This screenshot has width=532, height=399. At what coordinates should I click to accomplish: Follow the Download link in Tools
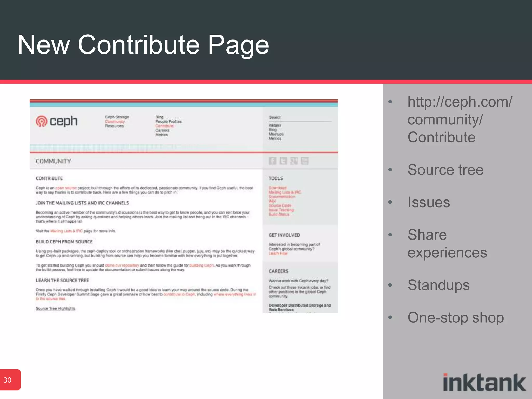coord(277,188)
